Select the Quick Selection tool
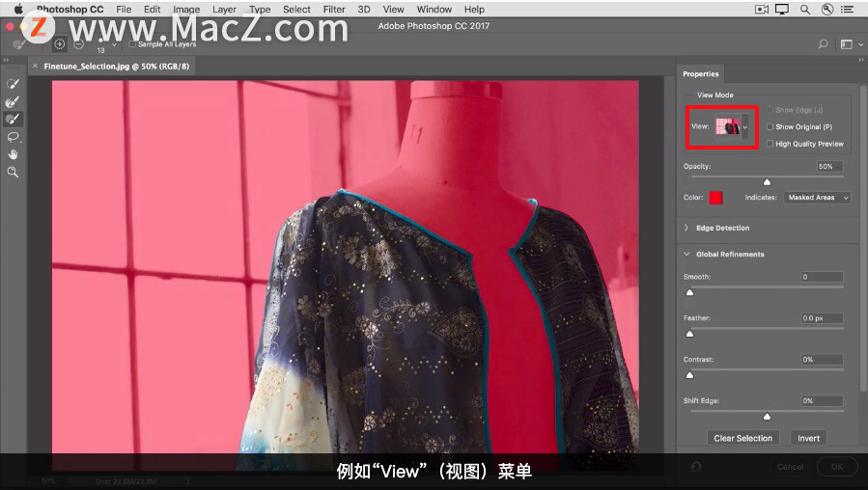The width and height of the screenshot is (868, 490). 13,84
